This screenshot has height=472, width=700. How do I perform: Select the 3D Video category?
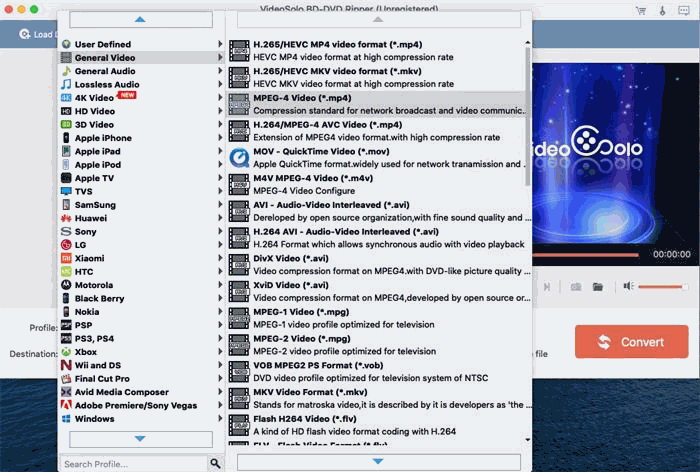coord(142,125)
